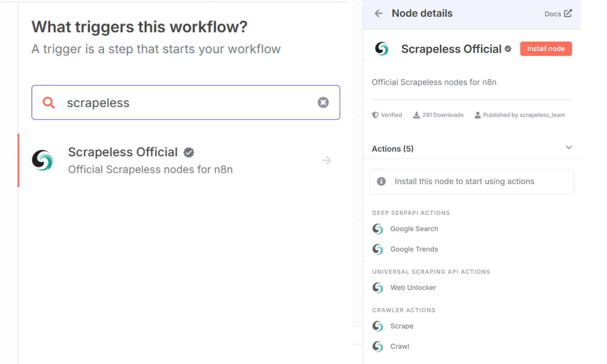Click 'Install this node to start using actions'
Image resolution: width=607 pixels, height=364 pixels.
pyautogui.click(x=464, y=181)
